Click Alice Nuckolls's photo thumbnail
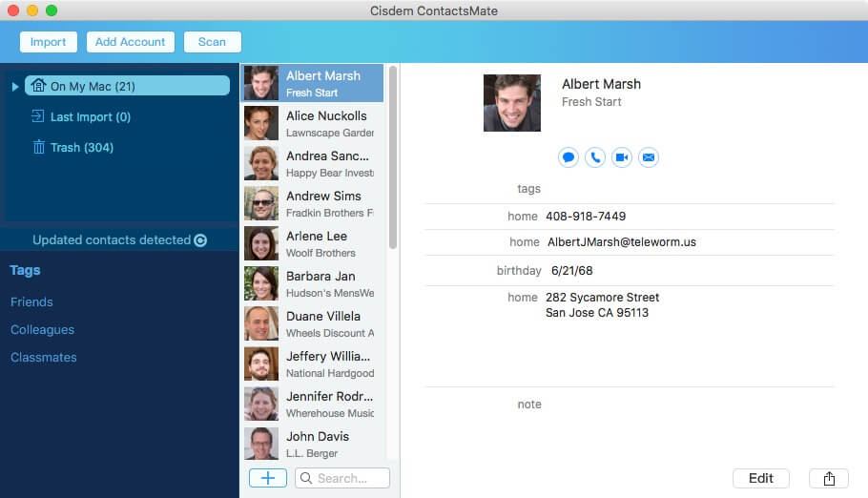The height and width of the screenshot is (498, 868). click(x=261, y=123)
